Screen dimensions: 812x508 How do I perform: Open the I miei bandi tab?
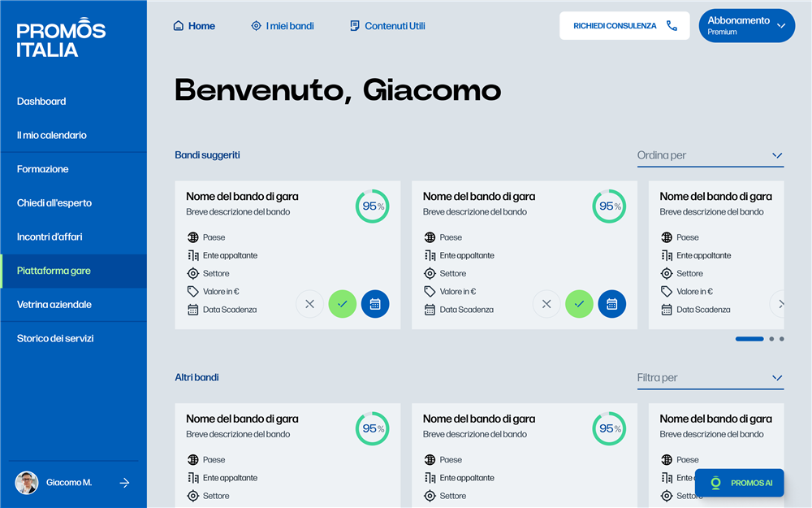(x=283, y=26)
